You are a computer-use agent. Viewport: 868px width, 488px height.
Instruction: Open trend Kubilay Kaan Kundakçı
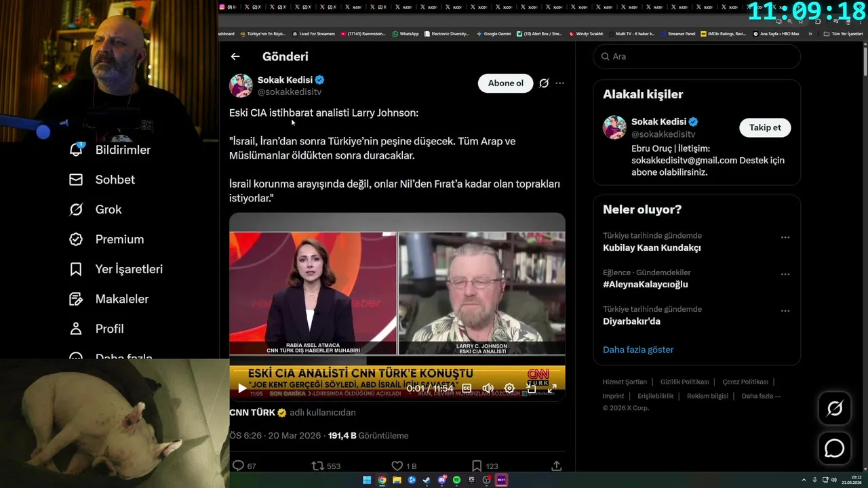coord(652,247)
